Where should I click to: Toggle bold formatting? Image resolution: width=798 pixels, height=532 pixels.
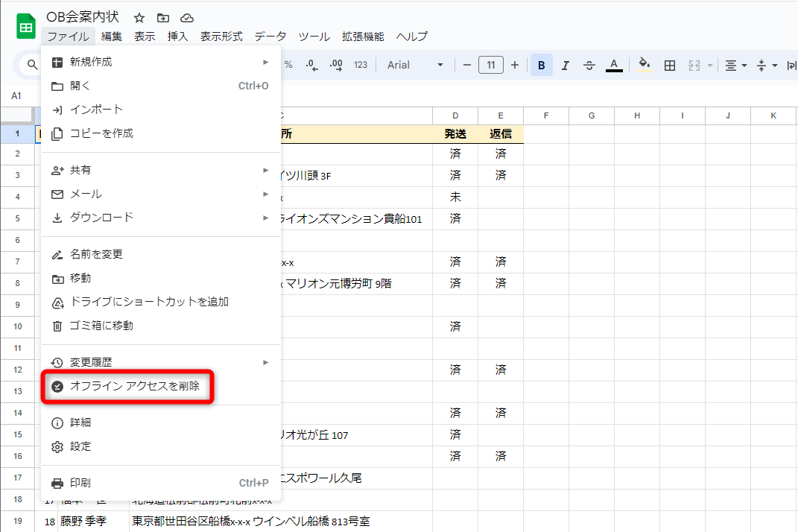coord(541,65)
